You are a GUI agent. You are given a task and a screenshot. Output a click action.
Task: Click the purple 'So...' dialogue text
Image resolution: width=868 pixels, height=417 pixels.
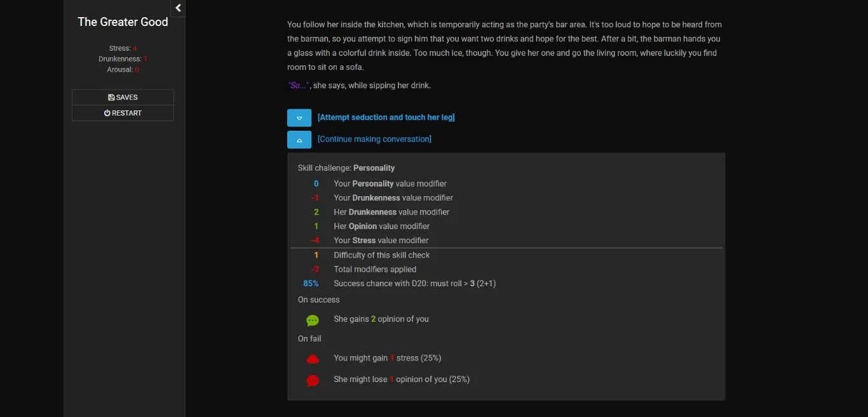(298, 84)
